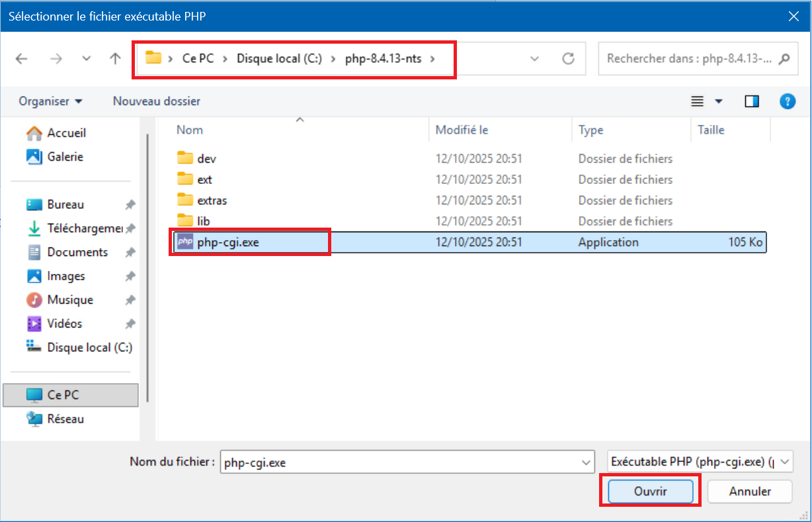812x522 pixels.
Task: Expand the recent locations dropdown arrow
Action: click(86, 59)
